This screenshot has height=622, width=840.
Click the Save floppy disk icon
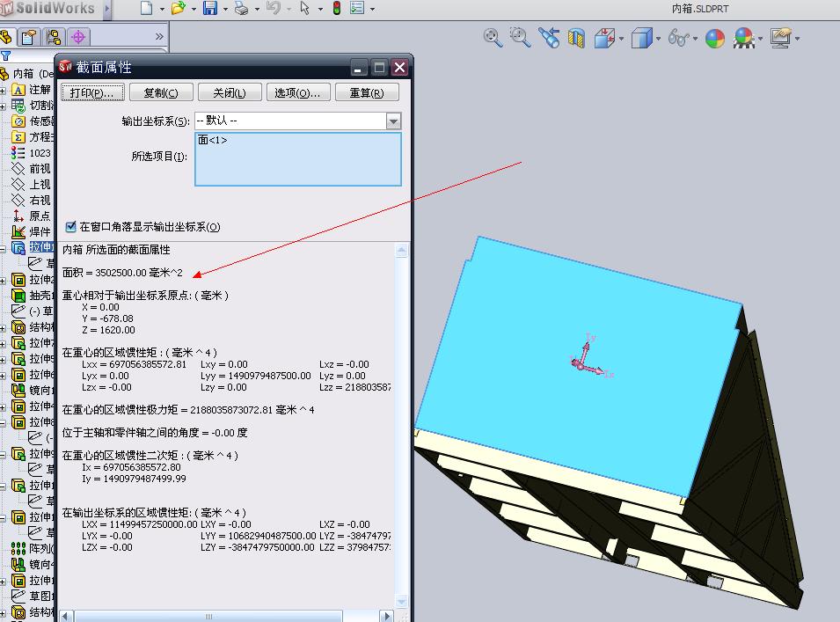[x=210, y=8]
